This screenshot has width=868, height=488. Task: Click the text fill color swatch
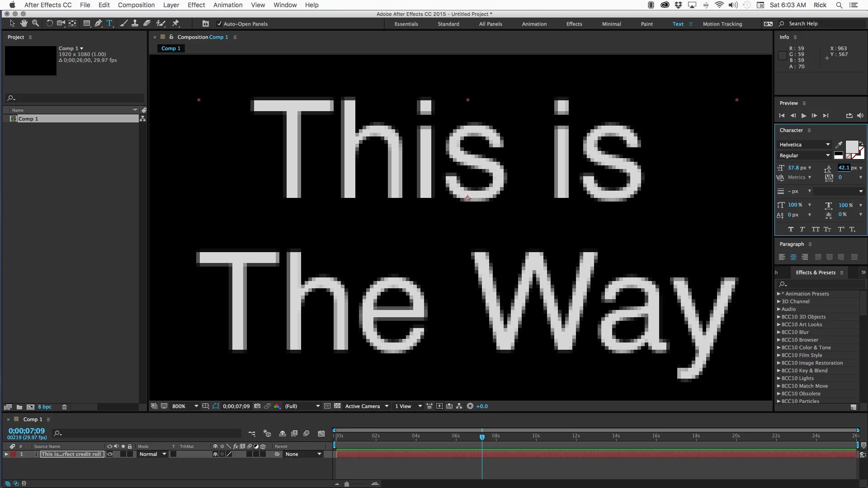coord(852,146)
